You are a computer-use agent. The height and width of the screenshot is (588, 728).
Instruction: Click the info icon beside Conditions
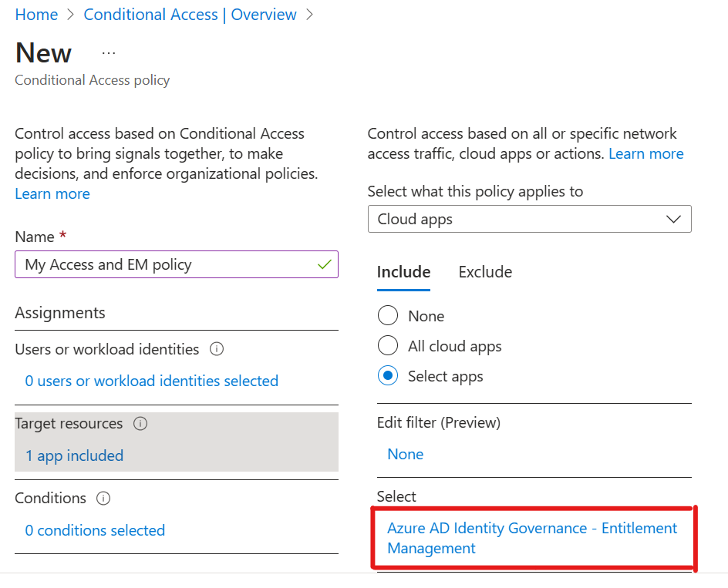pyautogui.click(x=103, y=499)
